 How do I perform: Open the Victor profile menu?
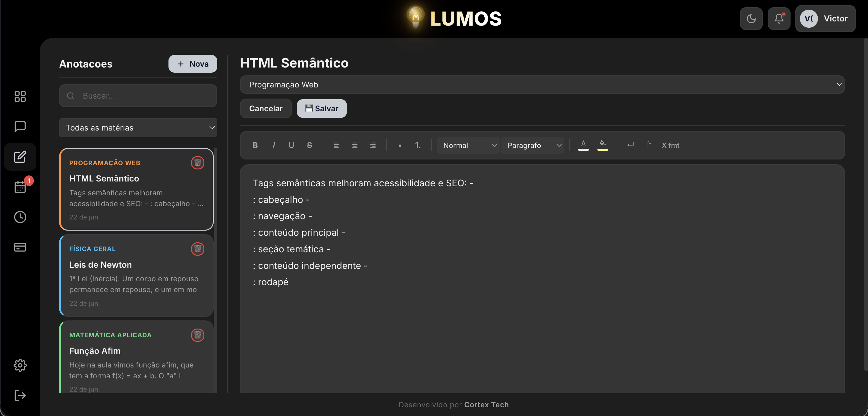825,19
